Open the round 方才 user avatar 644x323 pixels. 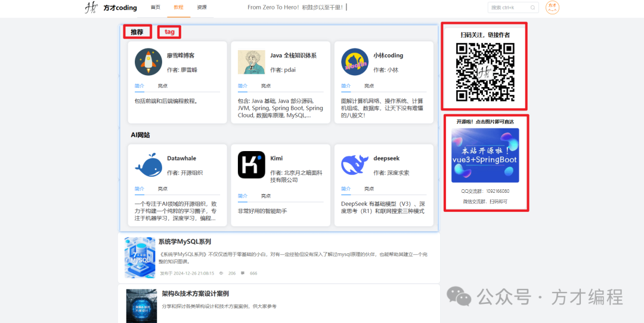552,7
